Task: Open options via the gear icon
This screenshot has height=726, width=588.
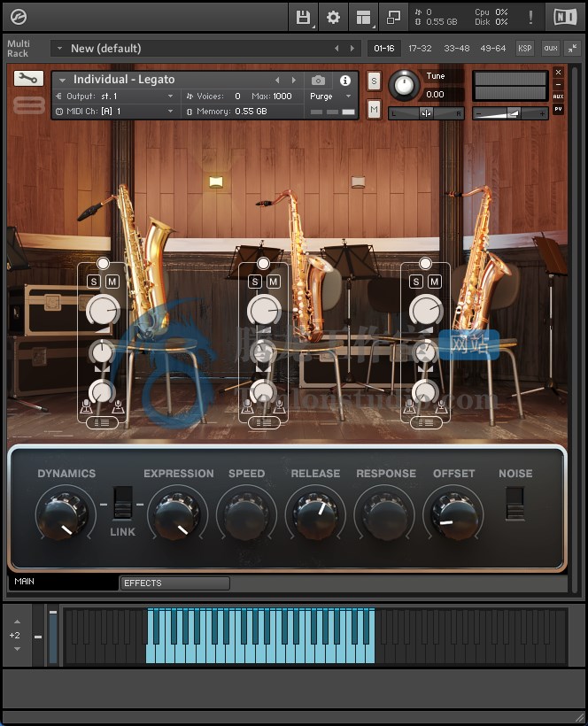Action: 333,18
